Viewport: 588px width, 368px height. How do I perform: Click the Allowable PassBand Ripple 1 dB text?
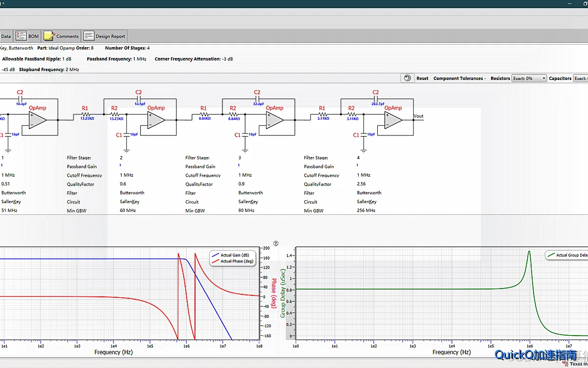click(x=37, y=59)
